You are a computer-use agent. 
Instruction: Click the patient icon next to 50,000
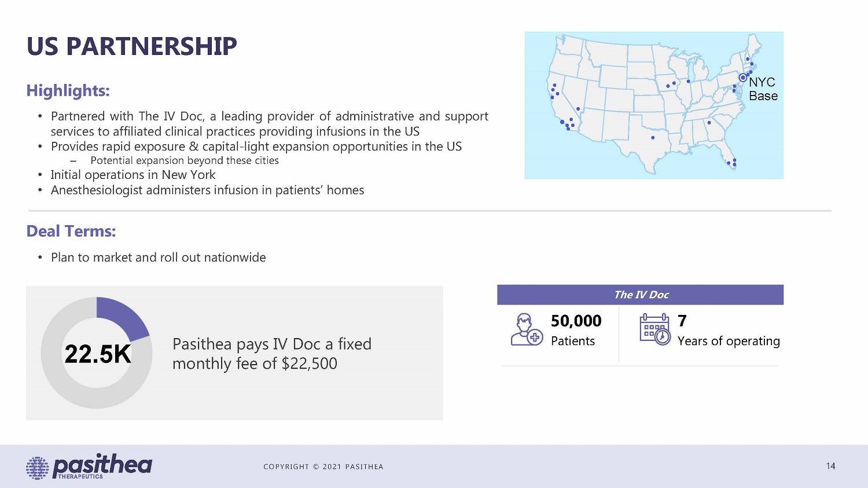coord(526,329)
